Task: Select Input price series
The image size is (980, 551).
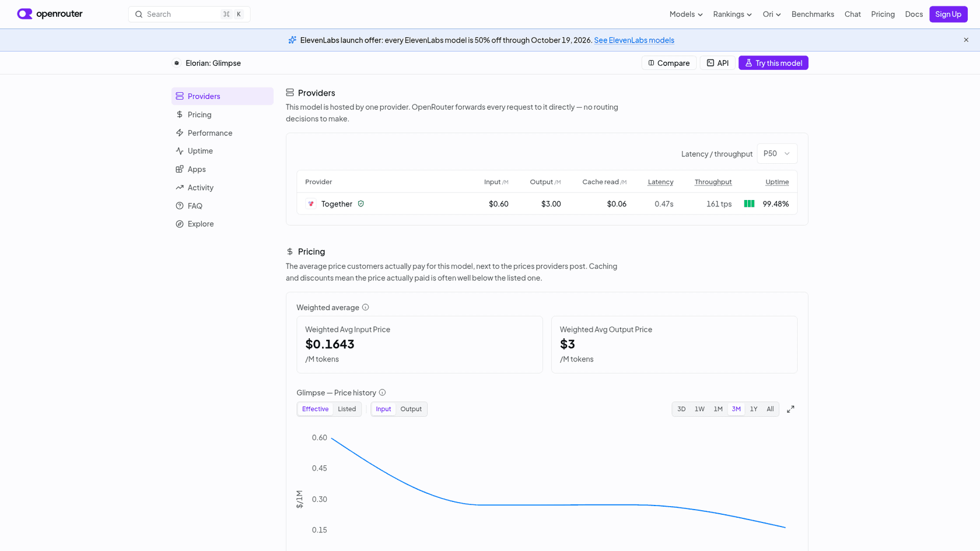Action: 383,409
